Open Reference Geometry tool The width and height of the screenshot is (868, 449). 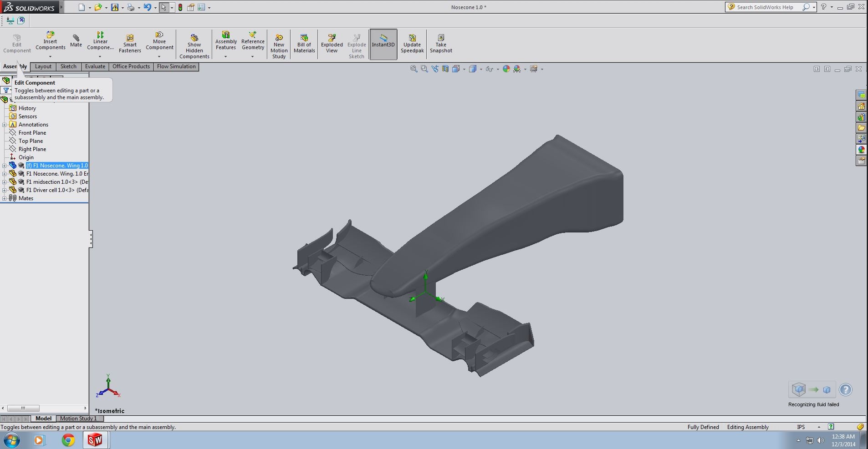coord(253,41)
